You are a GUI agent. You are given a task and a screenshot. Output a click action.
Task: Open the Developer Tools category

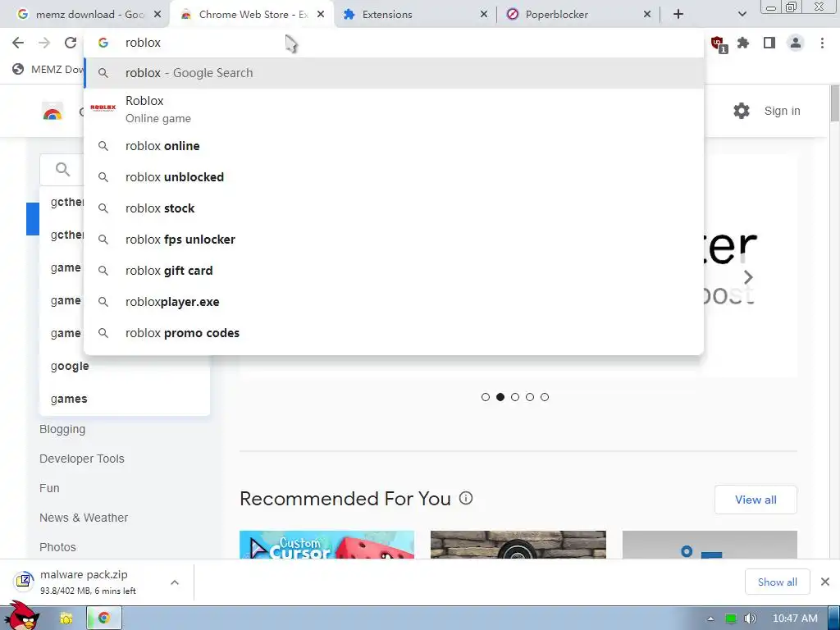tap(81, 459)
